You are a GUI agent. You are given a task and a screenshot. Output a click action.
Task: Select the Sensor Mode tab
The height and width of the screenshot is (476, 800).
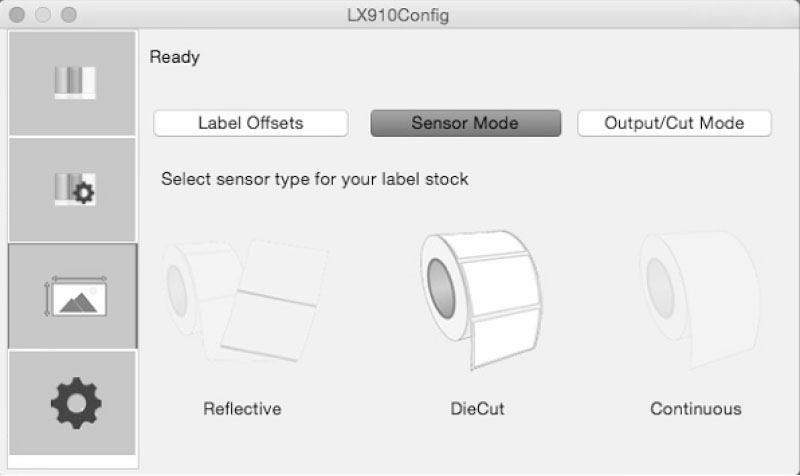point(465,123)
